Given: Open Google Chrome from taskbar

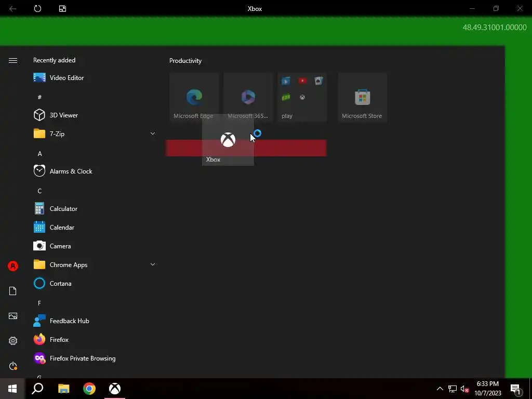Looking at the screenshot, I should [x=89, y=389].
